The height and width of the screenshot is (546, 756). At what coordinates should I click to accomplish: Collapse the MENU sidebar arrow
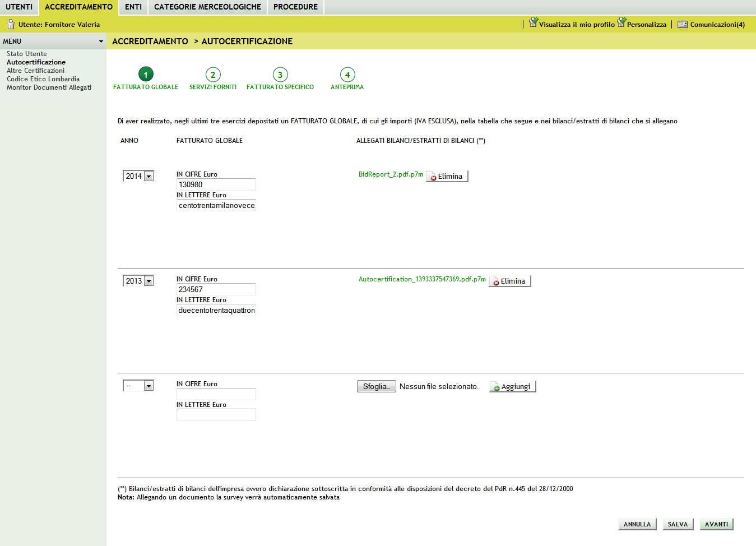(x=101, y=41)
